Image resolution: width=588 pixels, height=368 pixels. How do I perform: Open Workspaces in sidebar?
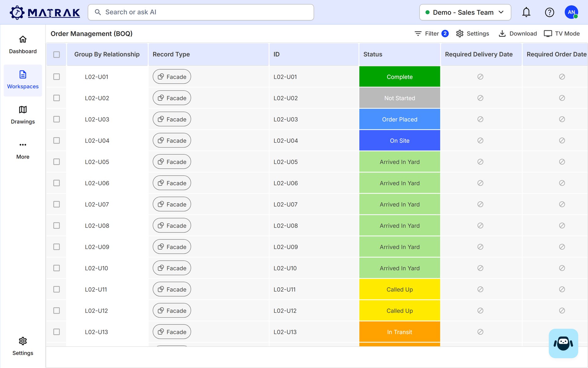[x=23, y=80]
